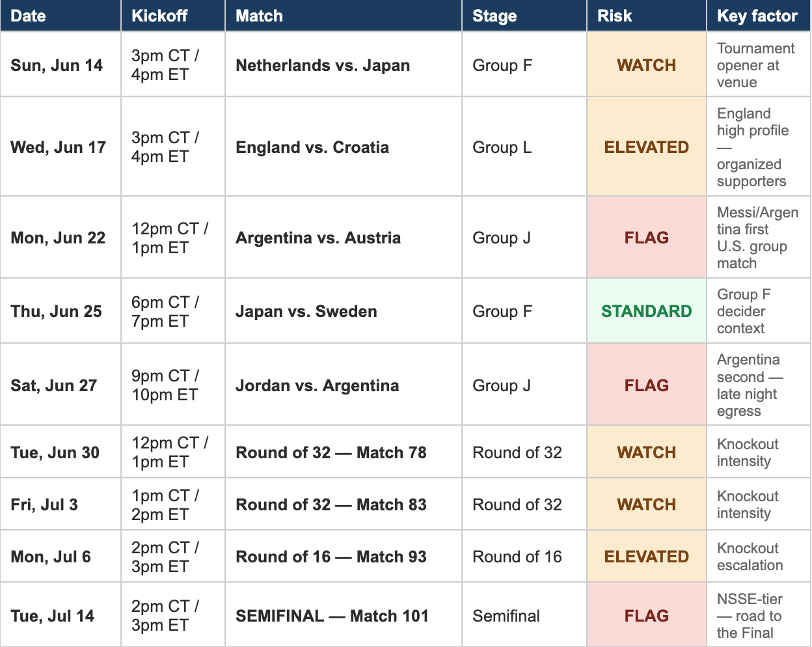The width and height of the screenshot is (812, 647).
Task: Click the Kickoff column header
Action: [173, 16]
